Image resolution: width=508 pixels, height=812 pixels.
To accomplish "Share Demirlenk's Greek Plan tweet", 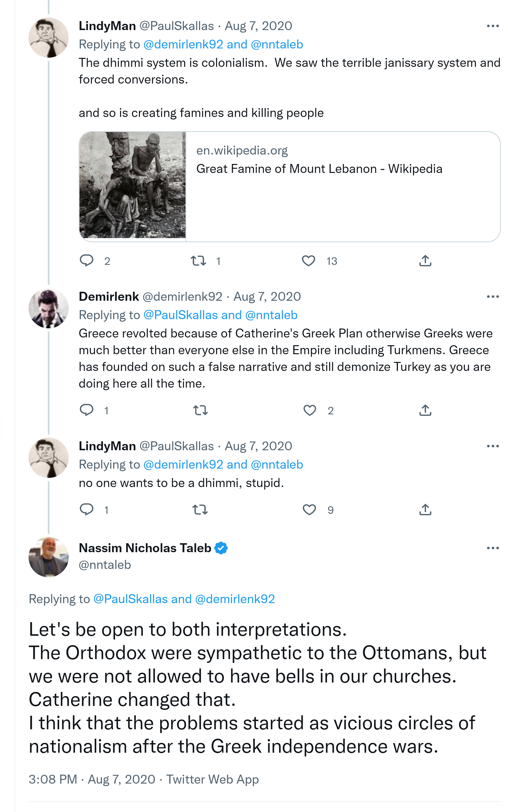I will coord(425,410).
